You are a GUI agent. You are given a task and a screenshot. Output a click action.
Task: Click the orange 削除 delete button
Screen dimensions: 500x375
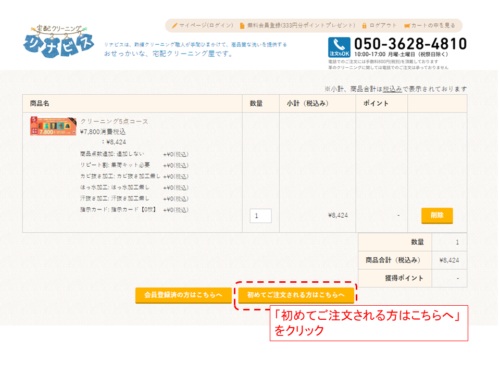437,215
